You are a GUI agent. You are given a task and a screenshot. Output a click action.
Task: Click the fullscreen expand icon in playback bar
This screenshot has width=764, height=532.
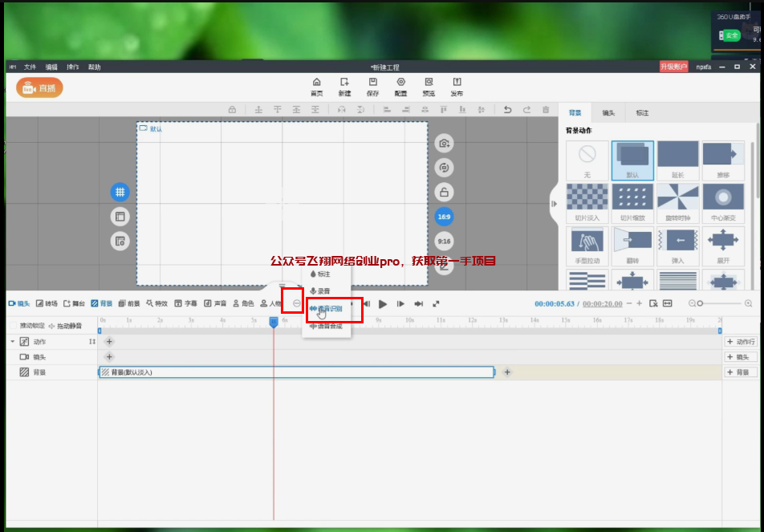point(436,304)
